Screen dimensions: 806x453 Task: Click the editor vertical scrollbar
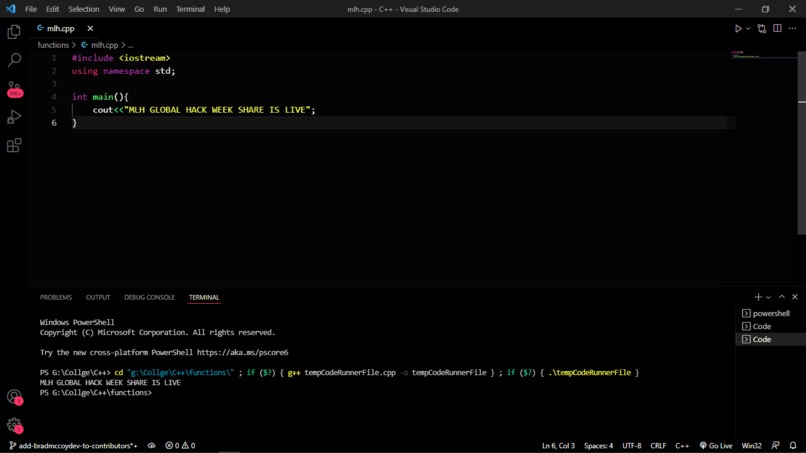pos(801,142)
